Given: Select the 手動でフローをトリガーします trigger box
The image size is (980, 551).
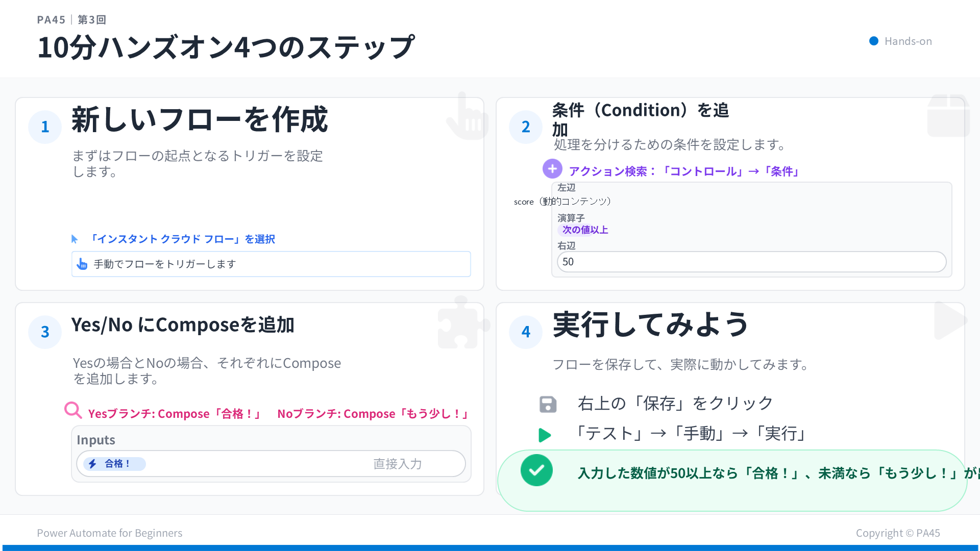Looking at the screenshot, I should tap(271, 264).
